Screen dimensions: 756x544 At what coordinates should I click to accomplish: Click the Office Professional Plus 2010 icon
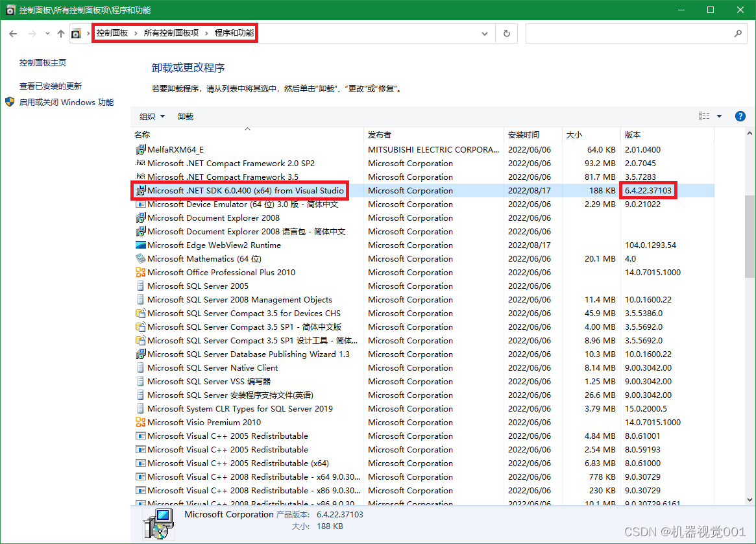pos(140,272)
